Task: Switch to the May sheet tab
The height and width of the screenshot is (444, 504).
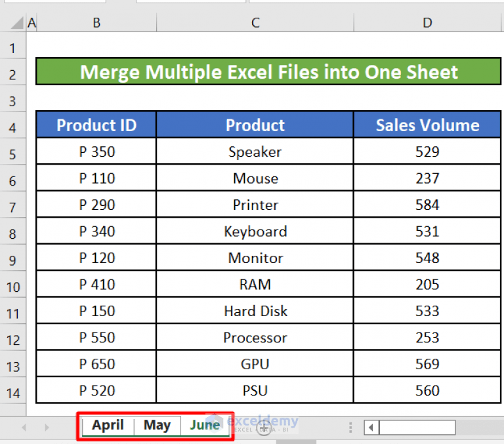Action: click(157, 426)
